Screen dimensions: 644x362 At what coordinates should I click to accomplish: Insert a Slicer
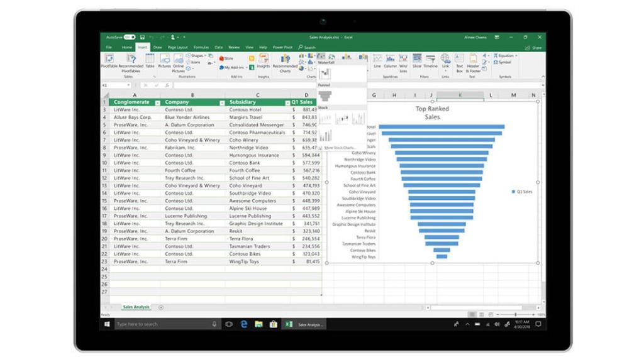point(417,58)
